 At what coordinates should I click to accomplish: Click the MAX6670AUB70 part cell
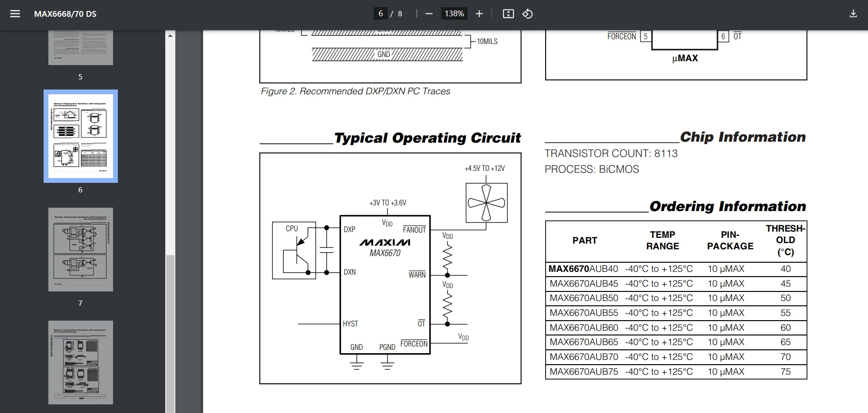click(x=583, y=357)
